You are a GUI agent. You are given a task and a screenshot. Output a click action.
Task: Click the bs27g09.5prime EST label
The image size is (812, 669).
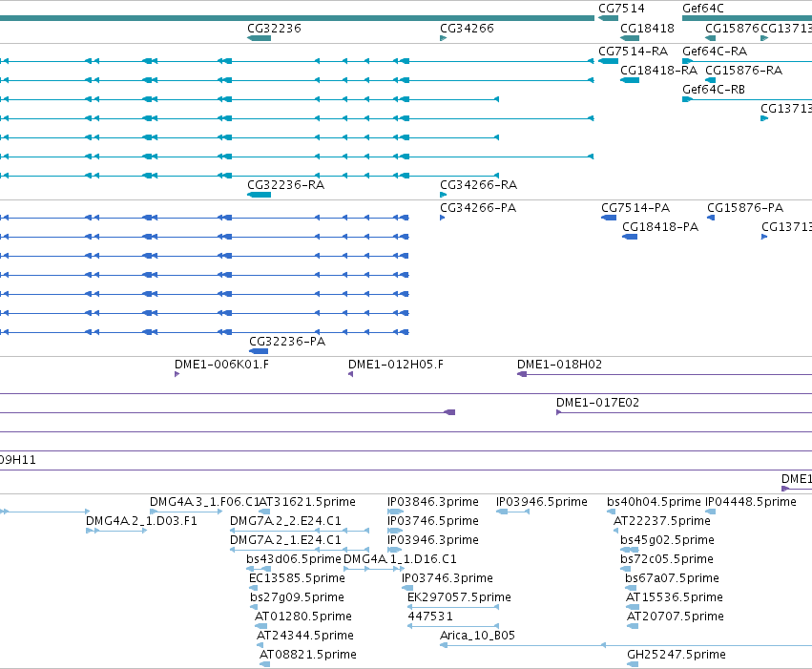click(298, 597)
